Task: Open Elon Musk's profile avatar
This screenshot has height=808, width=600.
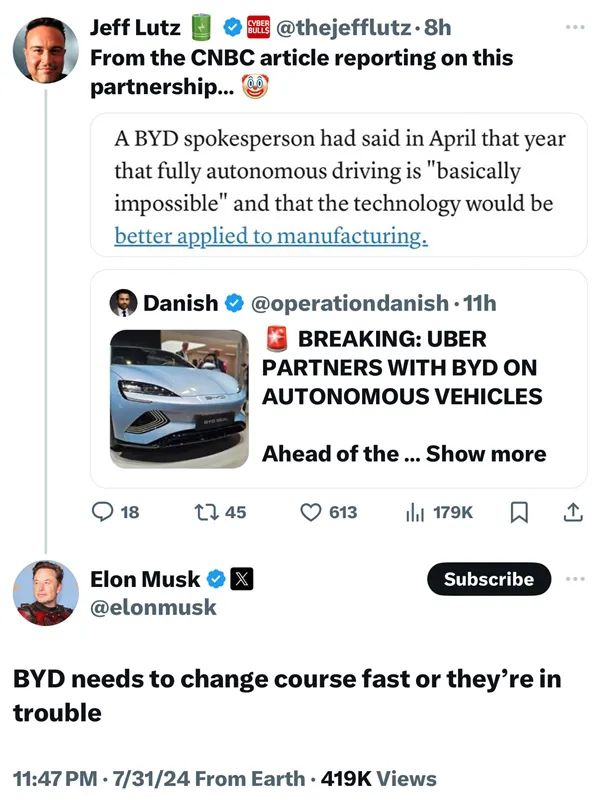Action: [44, 591]
